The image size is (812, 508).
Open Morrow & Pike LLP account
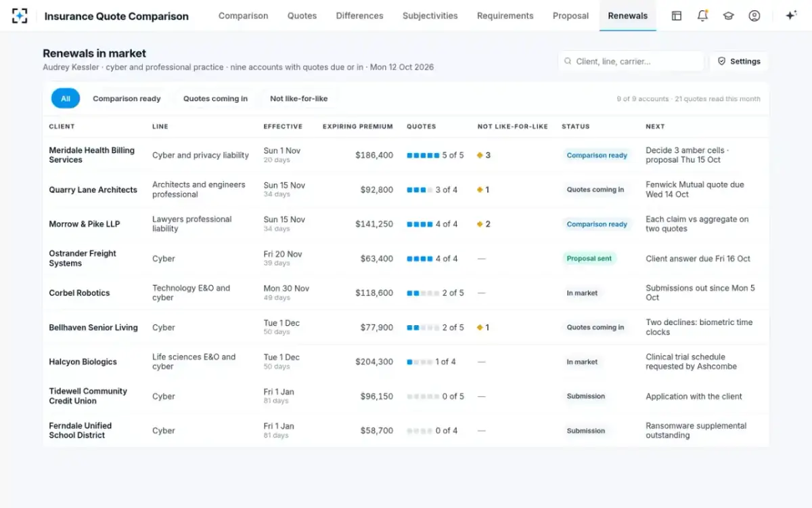[84, 224]
